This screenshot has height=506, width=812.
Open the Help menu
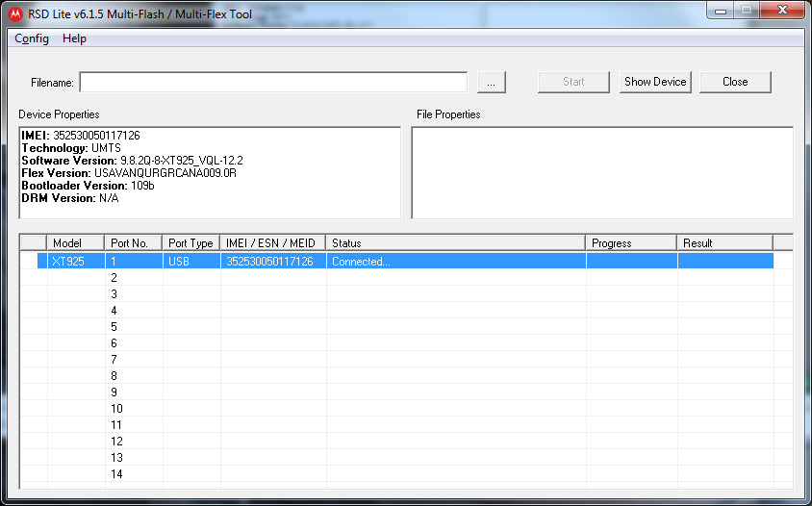point(75,38)
